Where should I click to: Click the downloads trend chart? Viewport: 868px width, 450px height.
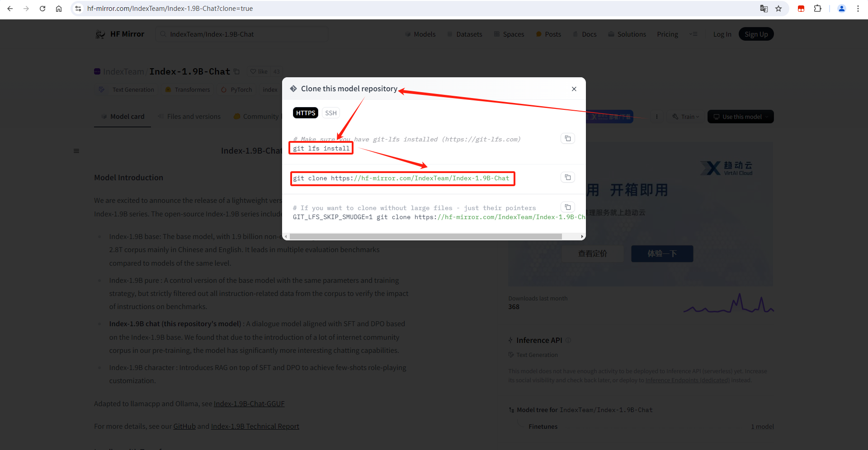point(728,303)
